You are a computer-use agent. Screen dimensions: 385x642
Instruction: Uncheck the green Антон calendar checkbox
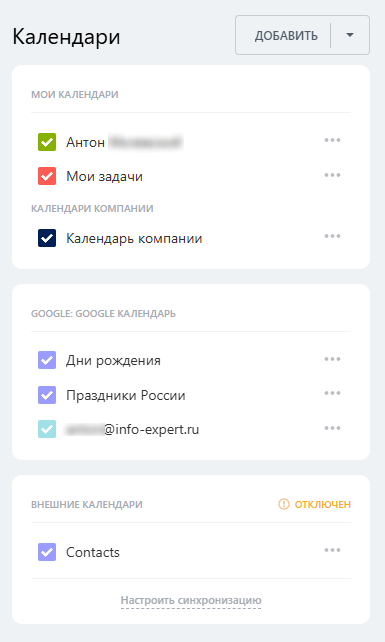[x=47, y=142]
